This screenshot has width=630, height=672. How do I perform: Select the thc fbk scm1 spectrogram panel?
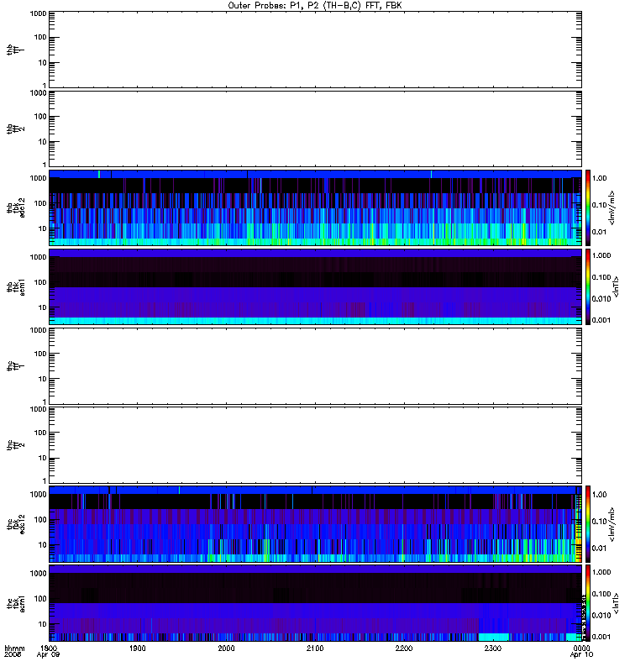click(316, 603)
